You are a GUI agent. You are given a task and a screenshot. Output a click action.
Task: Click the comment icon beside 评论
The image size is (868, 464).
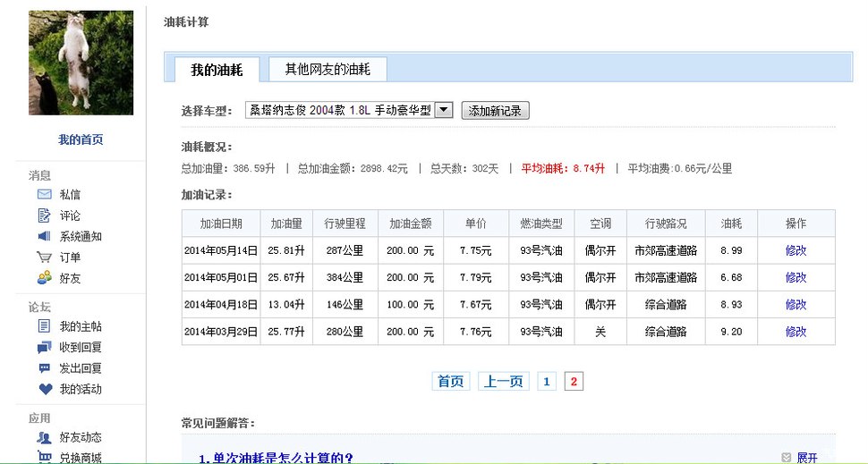(44, 215)
